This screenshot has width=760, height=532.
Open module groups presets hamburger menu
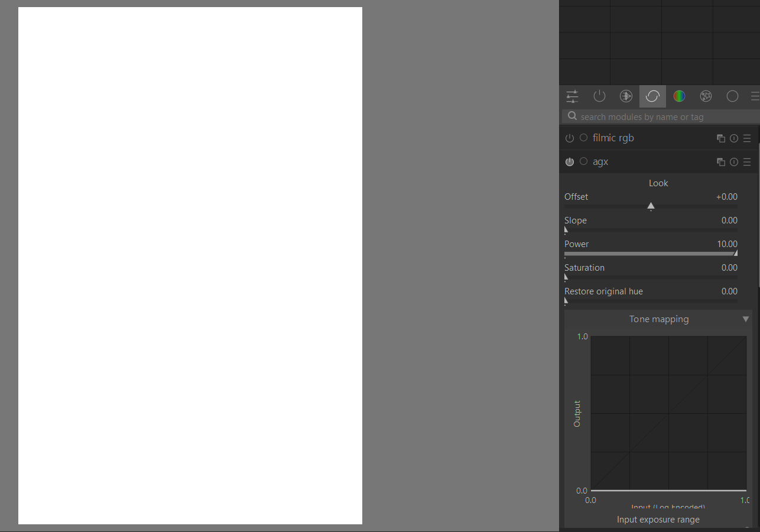tap(755, 96)
